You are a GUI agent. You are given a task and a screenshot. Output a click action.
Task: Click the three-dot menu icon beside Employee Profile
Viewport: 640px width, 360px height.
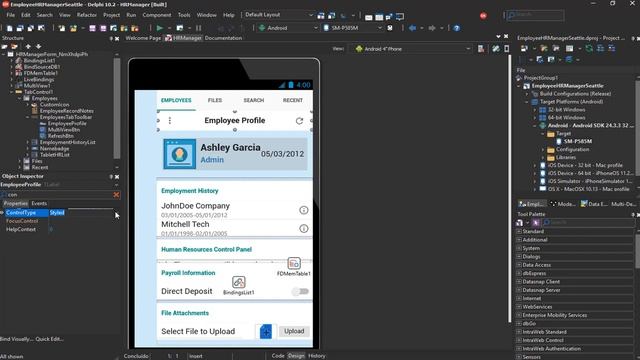tap(170, 120)
